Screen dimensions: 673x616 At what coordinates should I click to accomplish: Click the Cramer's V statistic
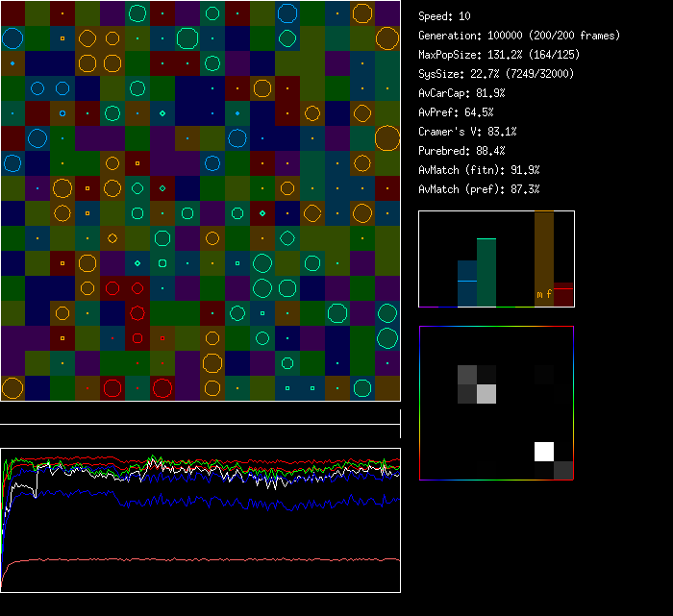467,132
